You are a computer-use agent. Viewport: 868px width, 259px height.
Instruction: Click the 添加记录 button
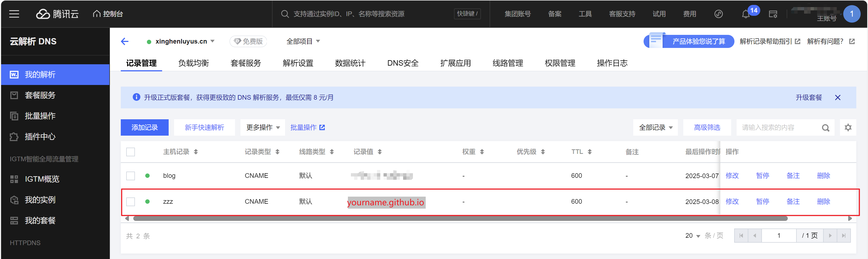coord(144,127)
